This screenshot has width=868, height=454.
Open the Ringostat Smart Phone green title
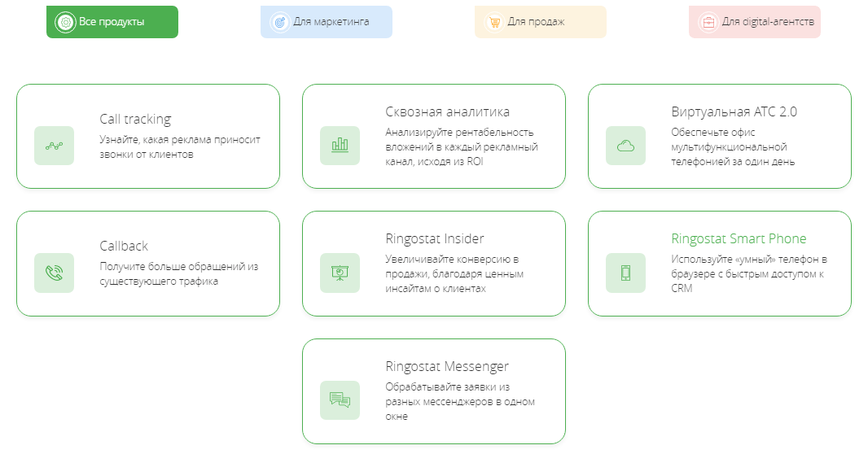click(x=739, y=238)
